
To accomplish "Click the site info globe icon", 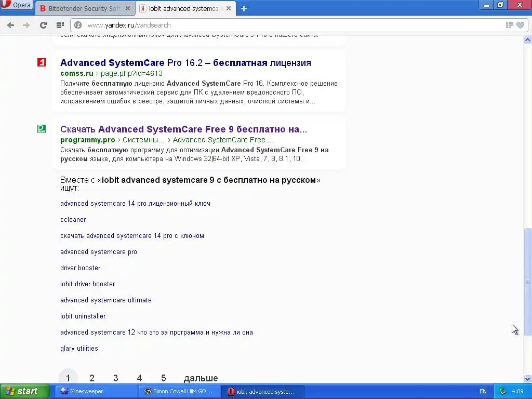I will 78,25.
